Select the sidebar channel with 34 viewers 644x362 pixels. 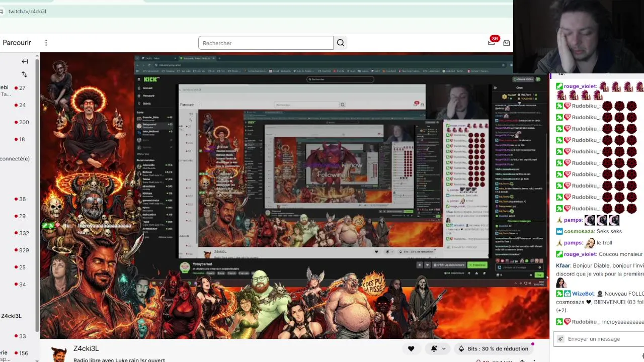[19, 285]
